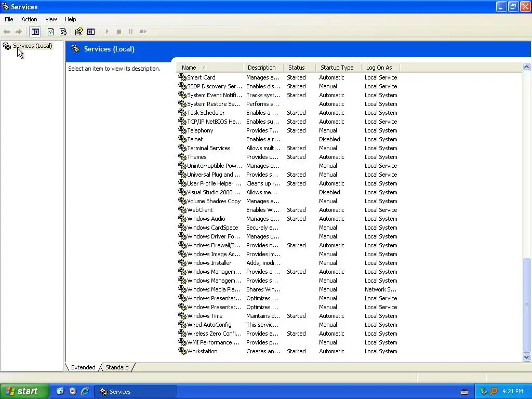532x399 pixels.
Task: Click the Windows Time service gear icon
Action: 182,315
